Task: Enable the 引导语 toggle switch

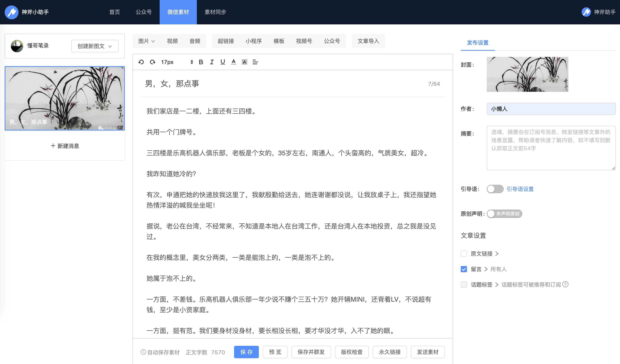Action: (495, 189)
